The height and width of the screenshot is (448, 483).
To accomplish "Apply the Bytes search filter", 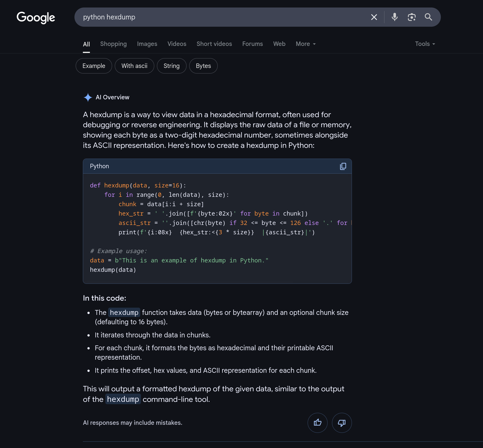I will coord(203,66).
